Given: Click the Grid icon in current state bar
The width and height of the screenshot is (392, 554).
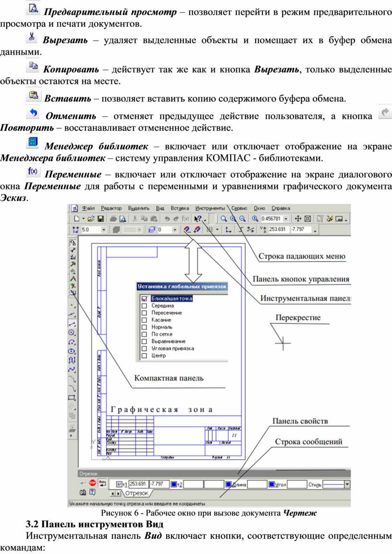Looking at the screenshot, I should pyautogui.click(x=209, y=230).
